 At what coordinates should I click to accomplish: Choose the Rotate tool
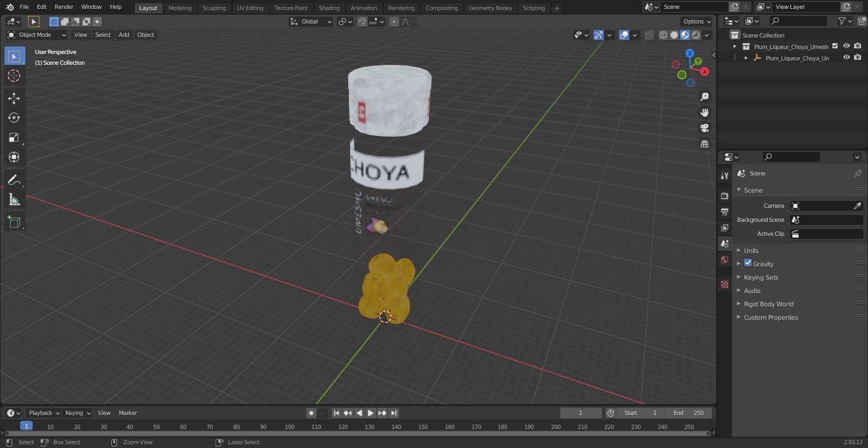[x=14, y=118]
